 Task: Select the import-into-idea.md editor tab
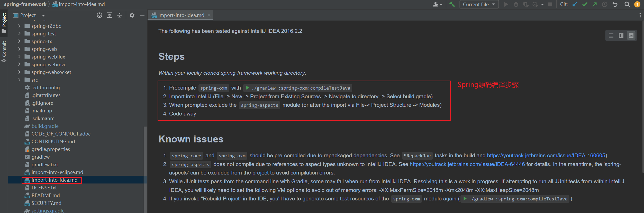coord(181,15)
